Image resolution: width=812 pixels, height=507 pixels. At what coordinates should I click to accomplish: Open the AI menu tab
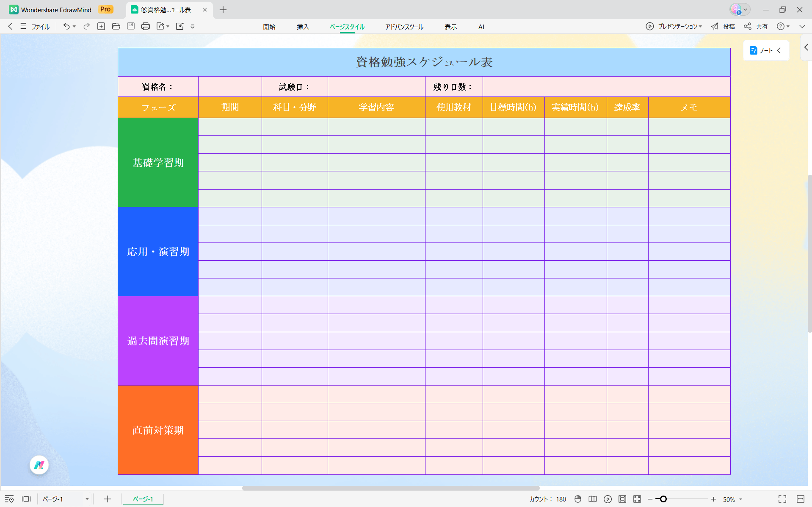tap(481, 26)
